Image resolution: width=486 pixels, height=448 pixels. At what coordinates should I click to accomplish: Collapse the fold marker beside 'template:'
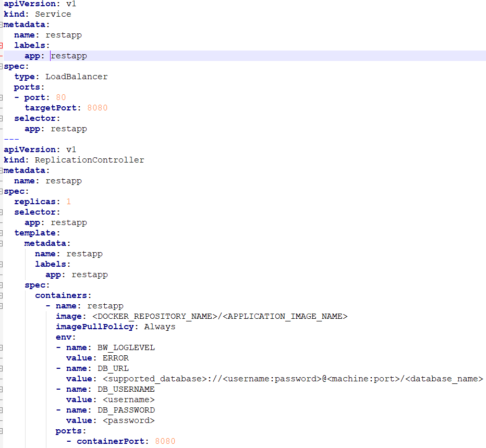click(x=1, y=233)
